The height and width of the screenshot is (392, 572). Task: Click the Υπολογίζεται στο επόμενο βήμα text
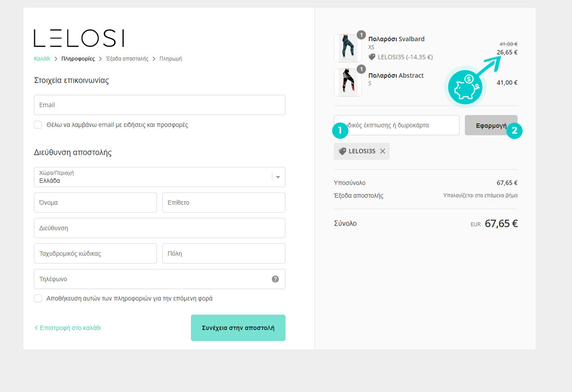pyautogui.click(x=480, y=195)
